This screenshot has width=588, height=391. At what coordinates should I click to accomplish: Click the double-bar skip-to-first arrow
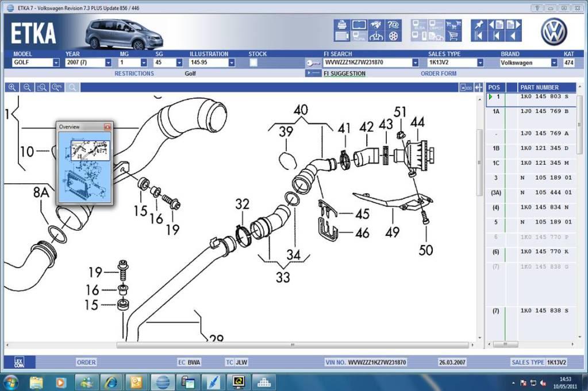coord(479,36)
